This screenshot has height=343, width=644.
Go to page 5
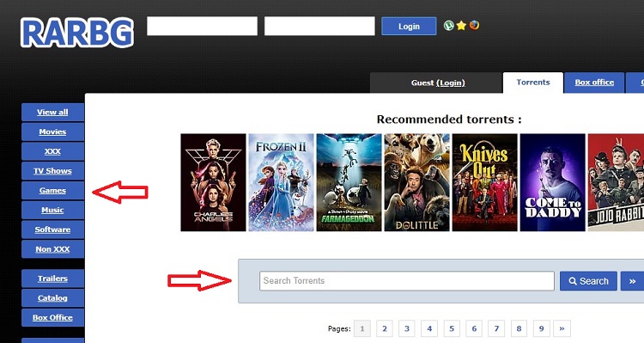click(x=452, y=328)
